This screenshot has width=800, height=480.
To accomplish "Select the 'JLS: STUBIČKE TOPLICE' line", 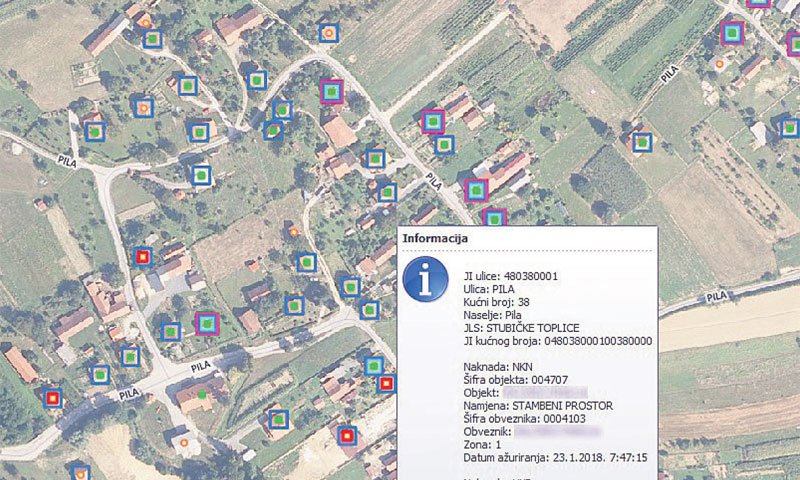I will (x=521, y=328).
